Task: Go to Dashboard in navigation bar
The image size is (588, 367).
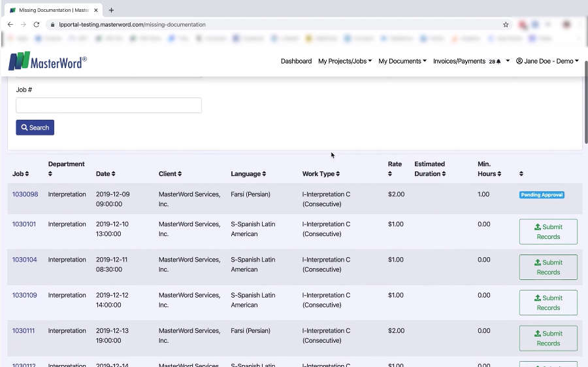Action: click(x=296, y=61)
